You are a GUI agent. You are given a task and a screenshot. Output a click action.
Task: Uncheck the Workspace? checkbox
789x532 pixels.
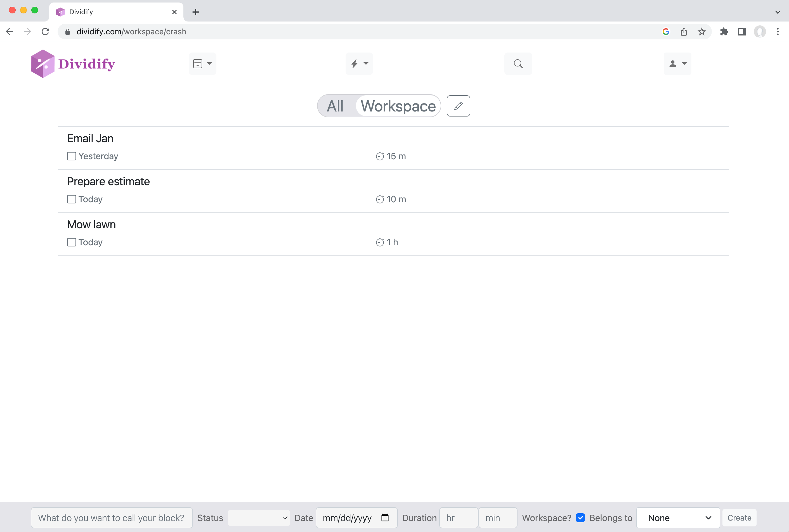[x=580, y=518]
